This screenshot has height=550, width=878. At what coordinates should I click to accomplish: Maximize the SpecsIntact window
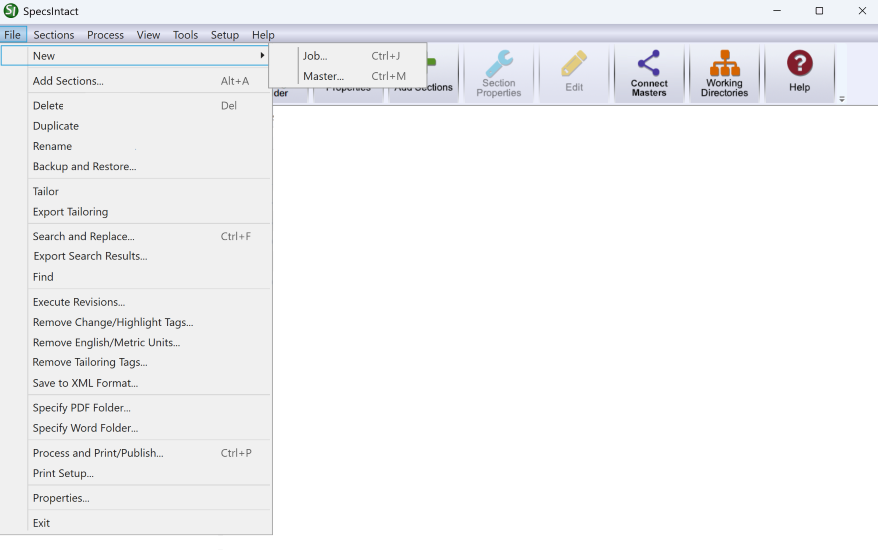[x=819, y=11]
